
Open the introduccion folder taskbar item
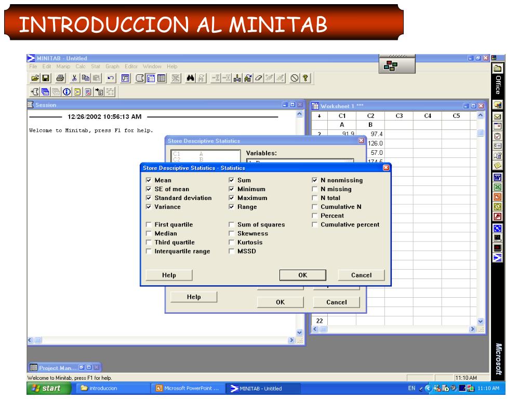click(112, 388)
